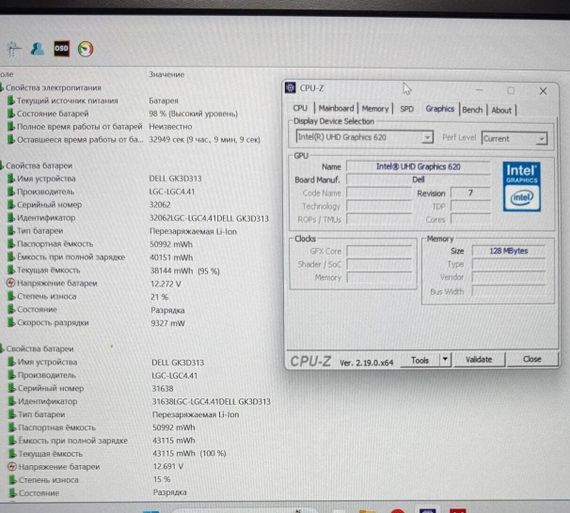Click the GPU Name field Intel UHD Graphics 620
Screen dimensions: 570x513
click(418, 167)
